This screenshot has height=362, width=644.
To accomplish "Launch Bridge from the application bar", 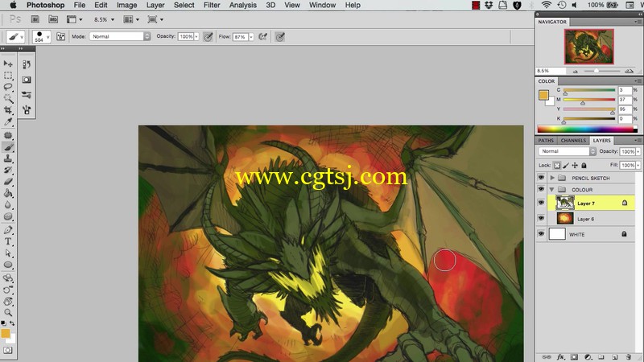I will pos(35,19).
